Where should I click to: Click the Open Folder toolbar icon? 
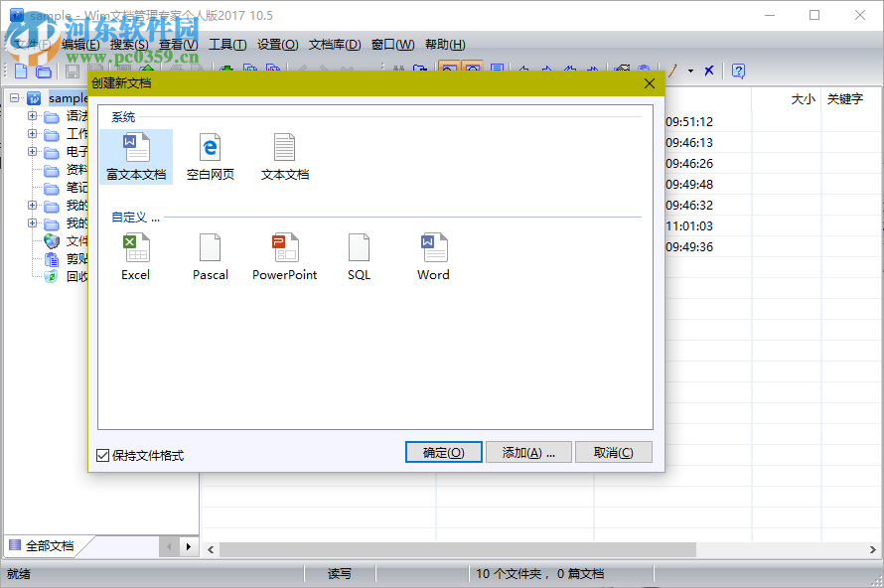pos(44,72)
